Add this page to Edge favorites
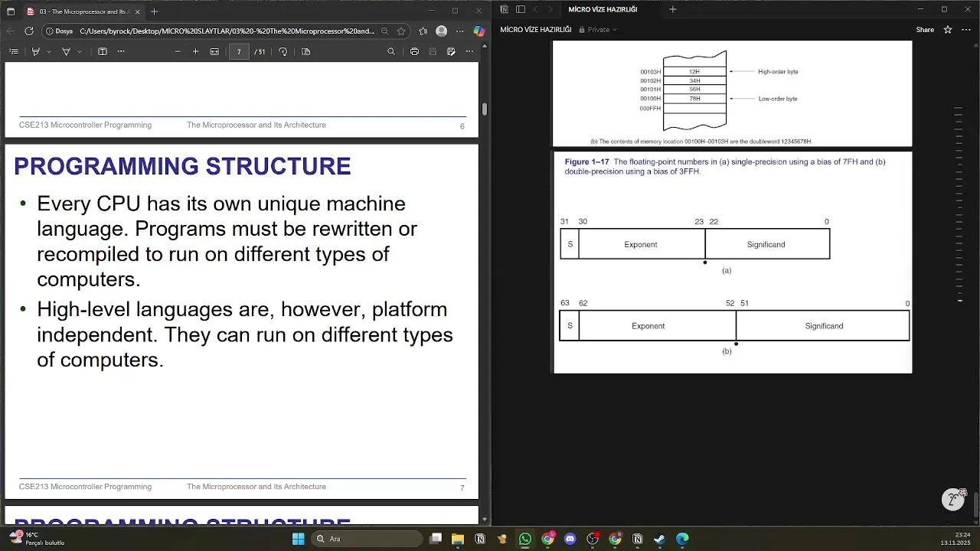The width and height of the screenshot is (980, 551). [401, 31]
